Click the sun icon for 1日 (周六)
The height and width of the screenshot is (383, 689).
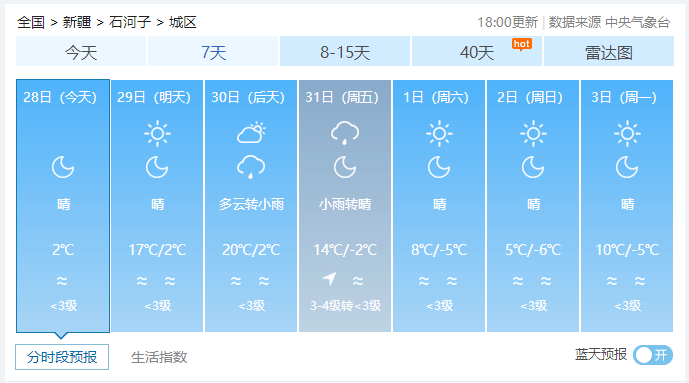tap(439, 134)
